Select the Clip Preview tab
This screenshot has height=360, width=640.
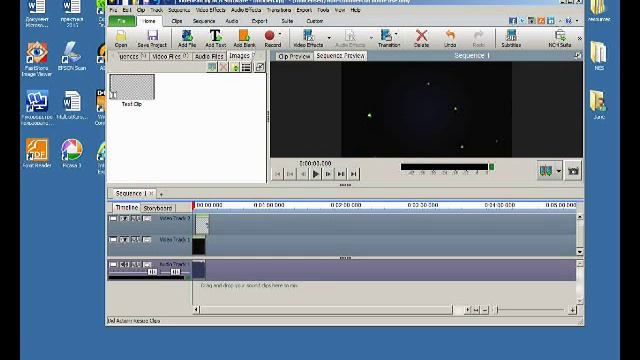click(x=294, y=56)
